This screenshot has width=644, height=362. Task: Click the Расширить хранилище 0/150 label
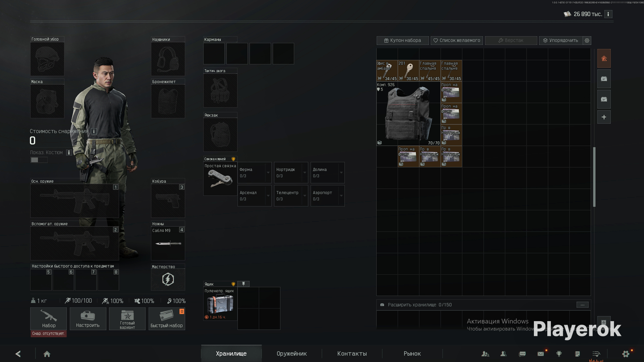point(420,305)
